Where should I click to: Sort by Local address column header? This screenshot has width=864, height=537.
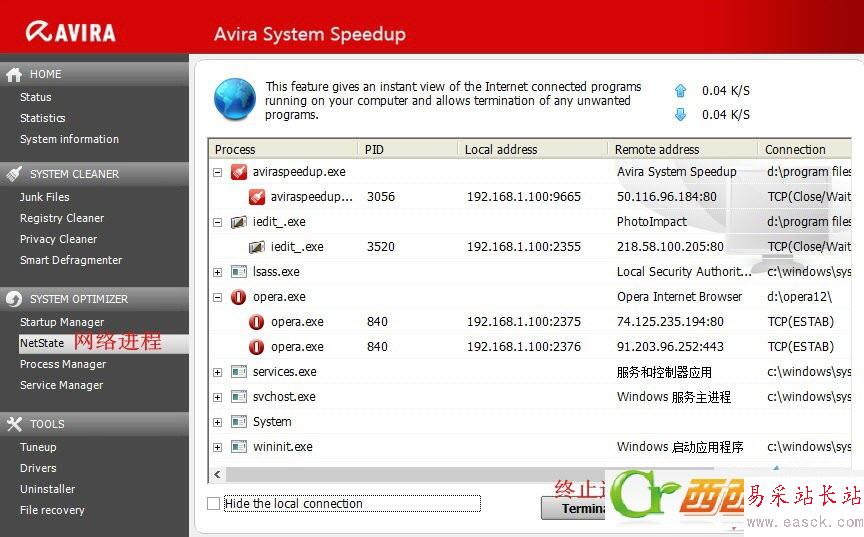point(532,149)
